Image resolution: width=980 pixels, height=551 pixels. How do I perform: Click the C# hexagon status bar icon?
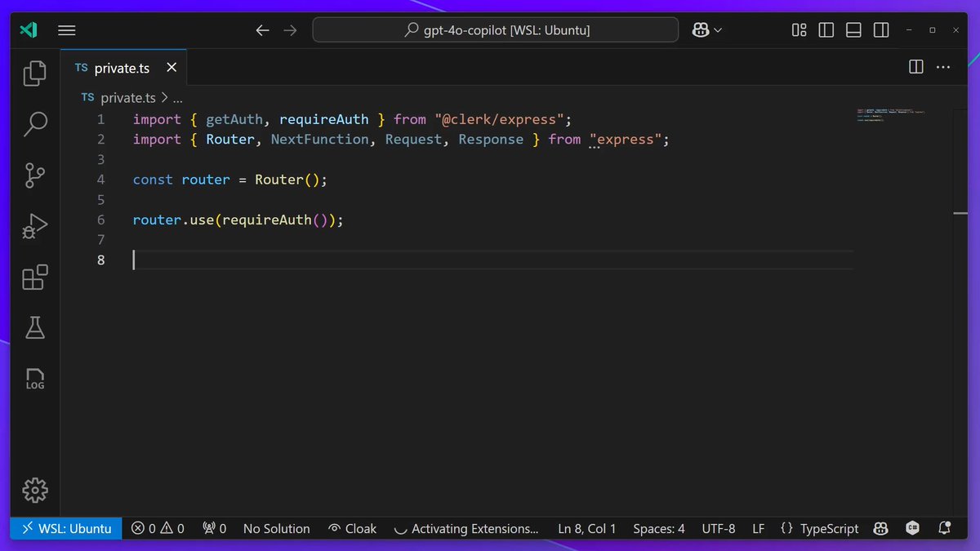(913, 528)
